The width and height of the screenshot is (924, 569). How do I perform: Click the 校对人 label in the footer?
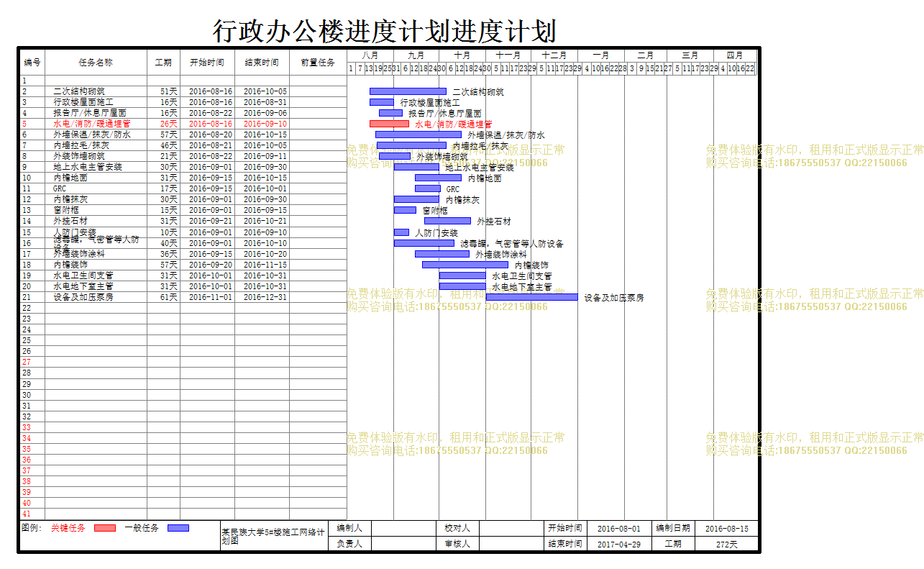pos(457,528)
